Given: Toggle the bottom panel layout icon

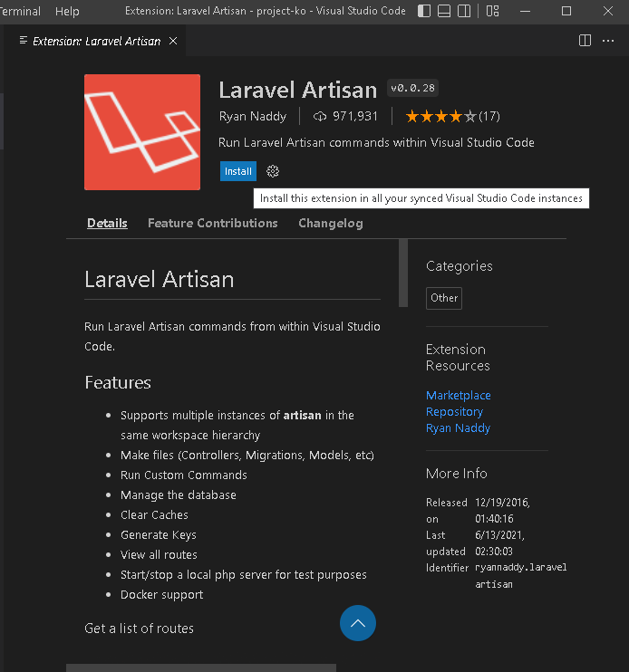Looking at the screenshot, I should 444,11.
